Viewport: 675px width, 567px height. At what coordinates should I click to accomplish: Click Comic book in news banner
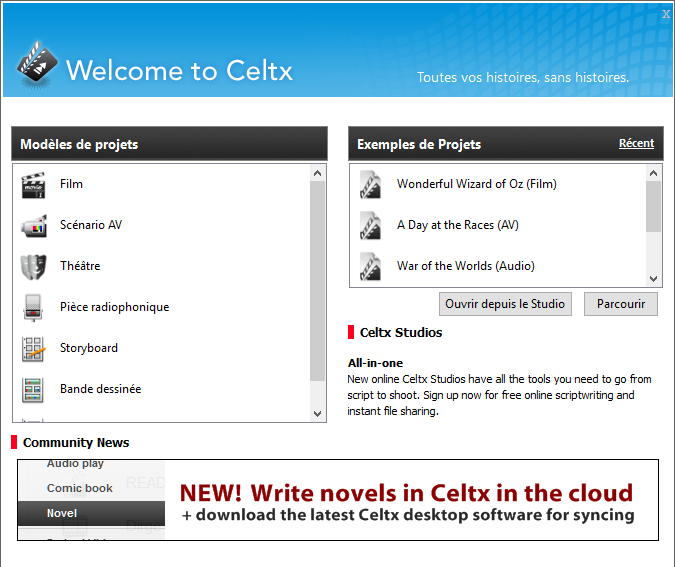click(x=80, y=488)
